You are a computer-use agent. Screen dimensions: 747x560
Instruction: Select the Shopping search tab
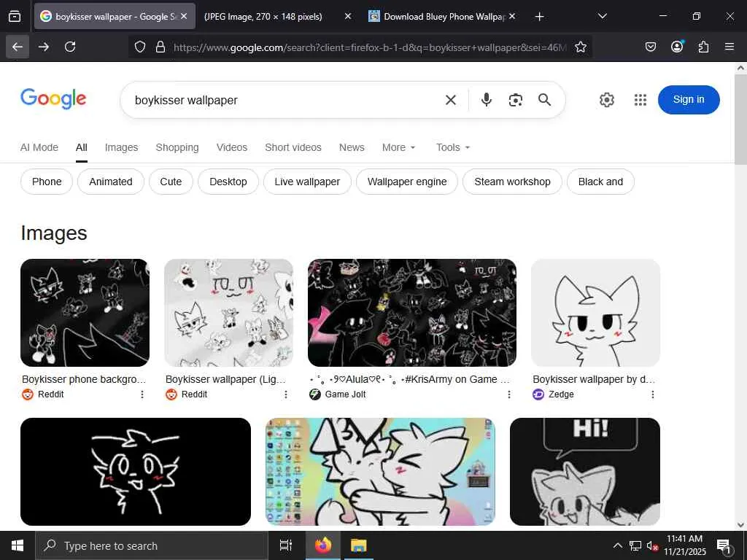click(x=177, y=147)
